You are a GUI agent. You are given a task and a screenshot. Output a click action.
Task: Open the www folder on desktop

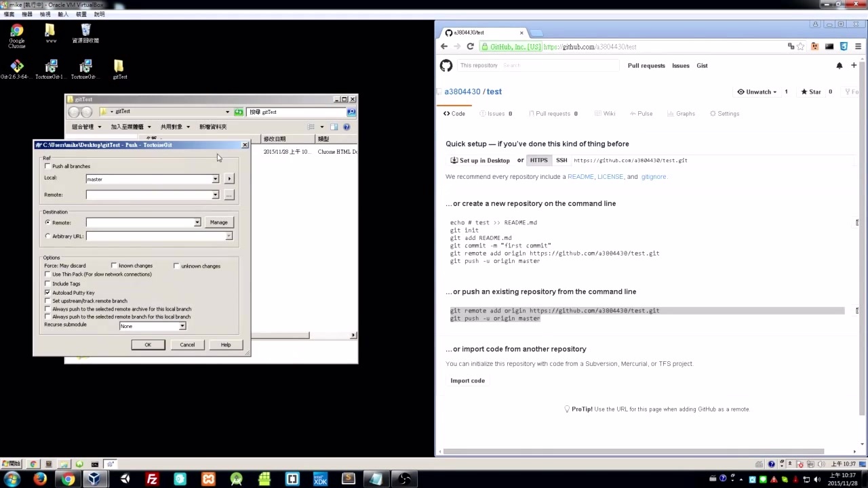(x=50, y=33)
